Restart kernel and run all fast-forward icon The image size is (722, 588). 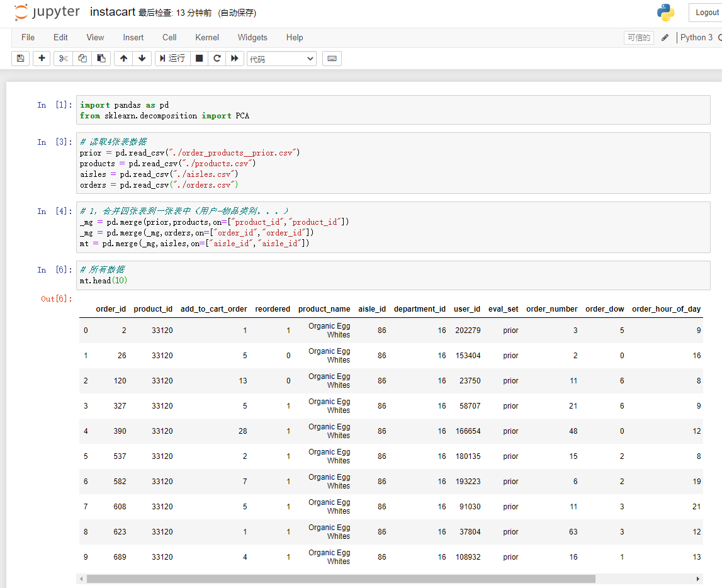tap(234, 59)
